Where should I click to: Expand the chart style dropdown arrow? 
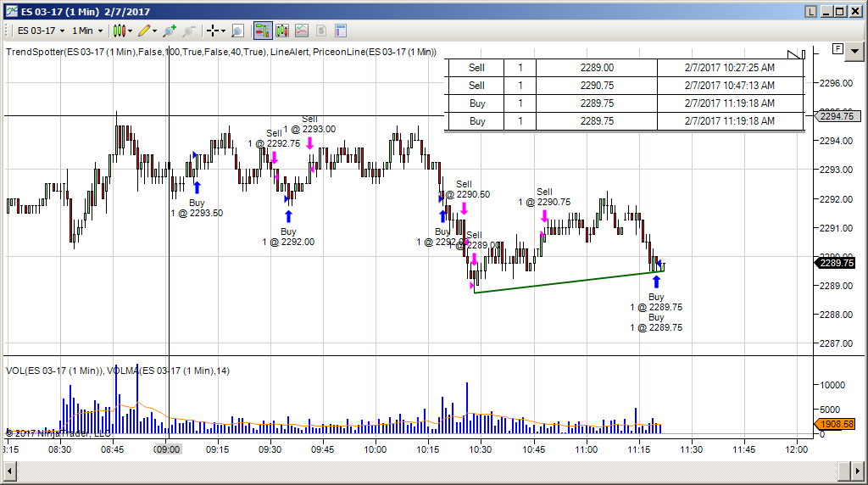point(130,31)
